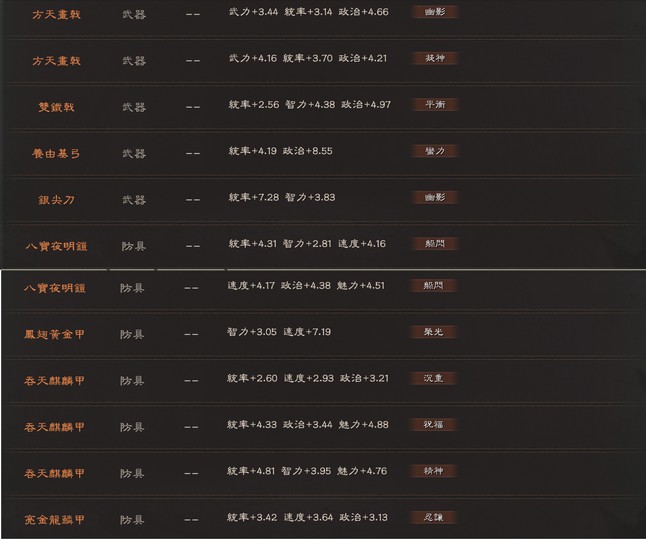The width and height of the screenshot is (646, 540).
Task: Select the 鳳翅黃金甲 armor name
Action: click(54, 334)
